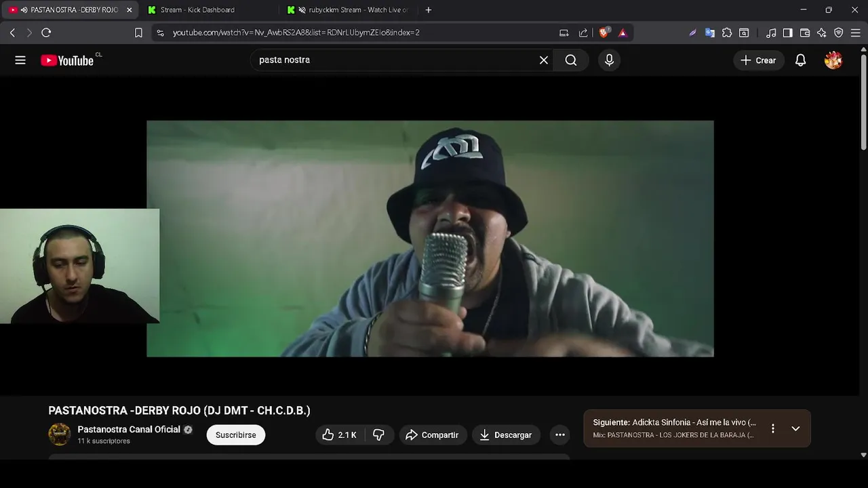Open the extensions puzzle piece menu
Viewport: 868px width, 488px height.
[727, 33]
